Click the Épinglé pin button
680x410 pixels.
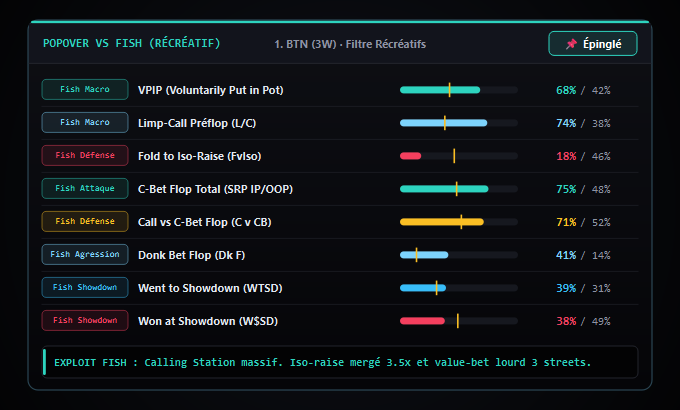tap(592, 44)
